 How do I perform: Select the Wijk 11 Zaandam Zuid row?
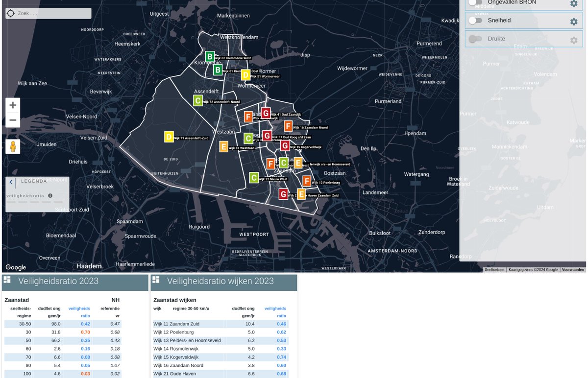[x=220, y=324]
